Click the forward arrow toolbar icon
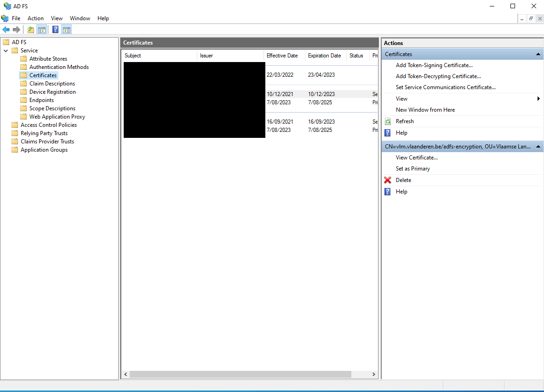Screen dimensions: 544x392 [x=16, y=30]
